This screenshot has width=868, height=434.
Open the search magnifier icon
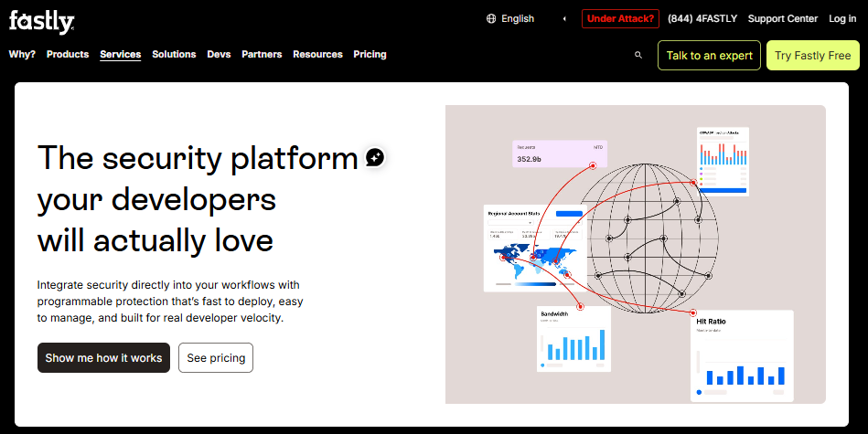tap(638, 55)
